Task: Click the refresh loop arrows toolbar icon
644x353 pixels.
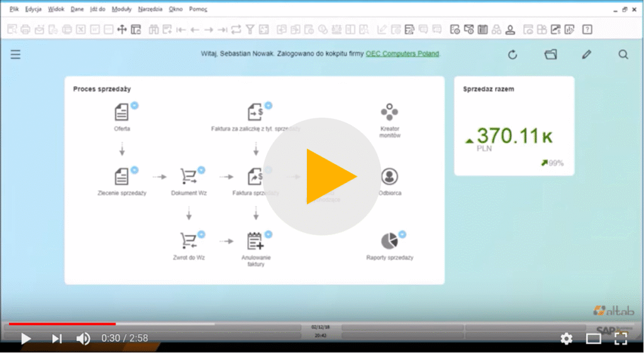Action: click(236, 29)
